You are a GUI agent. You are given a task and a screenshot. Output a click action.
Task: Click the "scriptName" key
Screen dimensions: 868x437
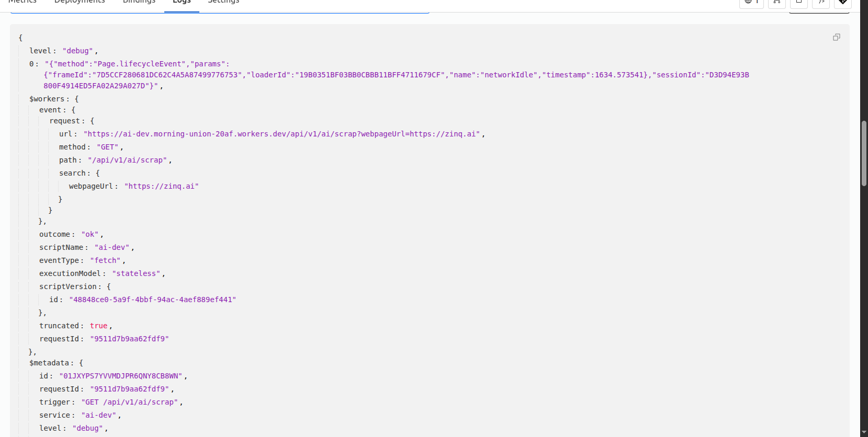(x=61, y=247)
